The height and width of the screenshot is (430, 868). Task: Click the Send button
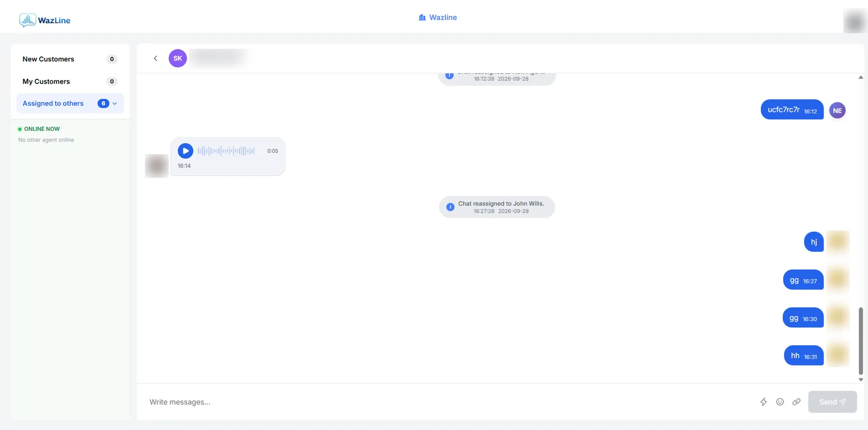pyautogui.click(x=833, y=402)
